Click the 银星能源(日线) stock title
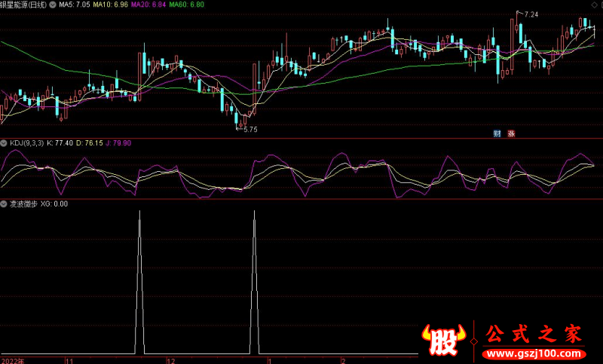This screenshot has width=603, height=364. click(24, 5)
